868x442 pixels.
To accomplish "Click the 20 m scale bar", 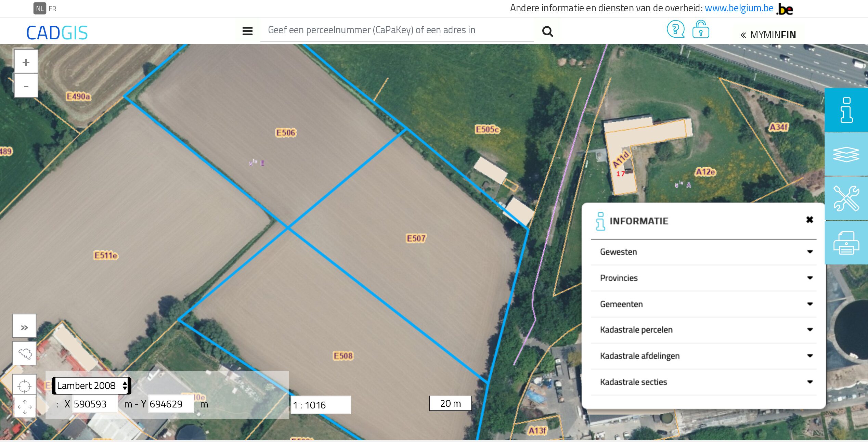I will pos(450,403).
